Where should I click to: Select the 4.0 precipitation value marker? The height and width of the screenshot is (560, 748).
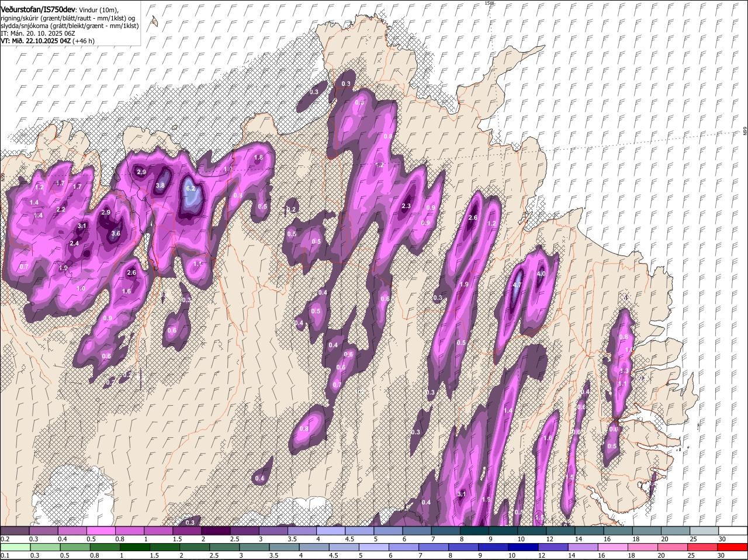[x=541, y=274]
